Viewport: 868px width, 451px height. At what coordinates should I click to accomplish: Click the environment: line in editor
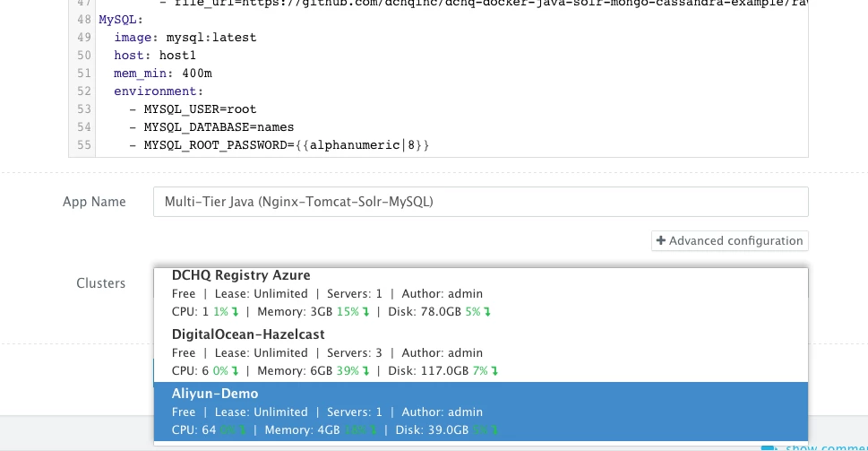pyautogui.click(x=159, y=91)
